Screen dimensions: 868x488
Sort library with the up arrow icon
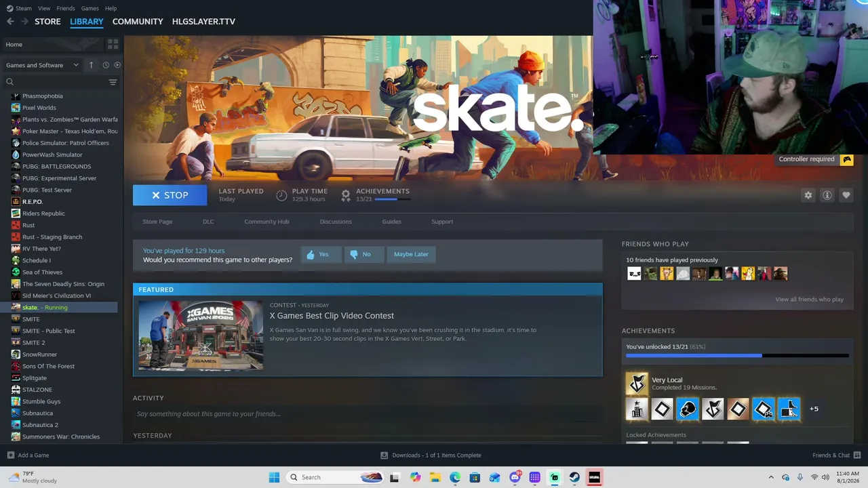(92, 65)
